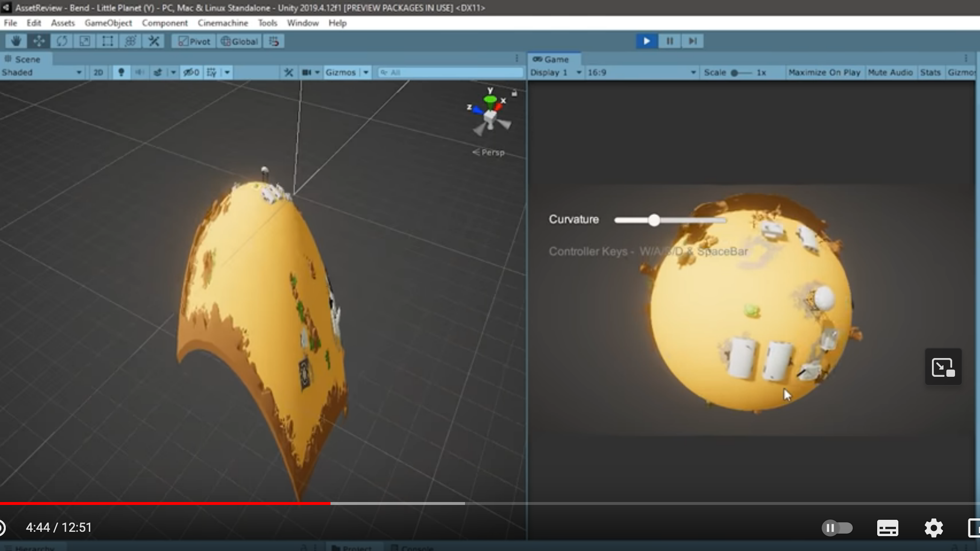Open grid settings dropdown arrow
Viewport: 980px width, 551px height.
coord(227,72)
